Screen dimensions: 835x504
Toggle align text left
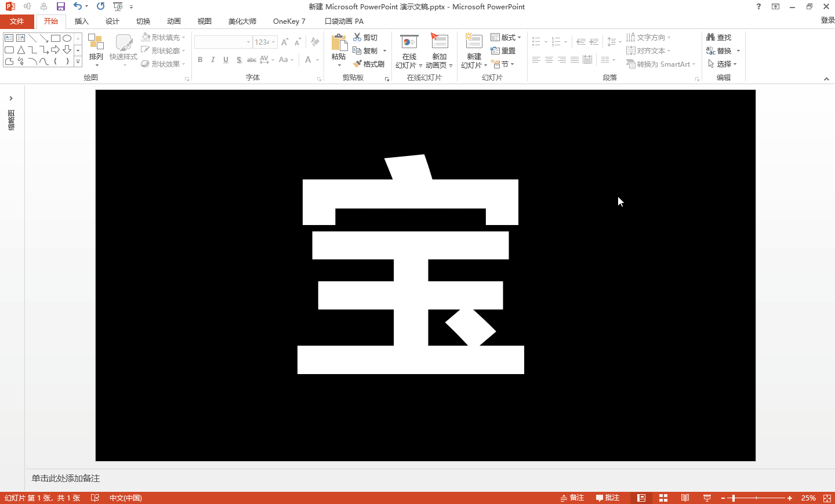point(536,60)
